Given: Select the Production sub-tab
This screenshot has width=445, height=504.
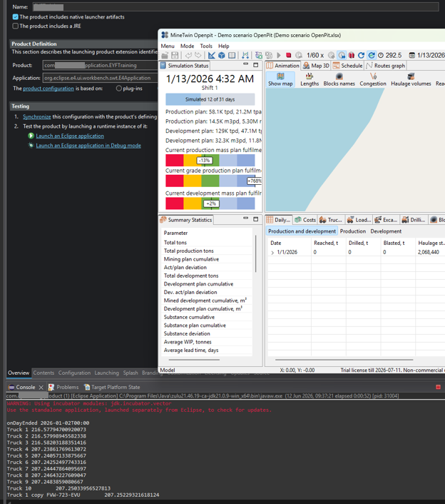Looking at the screenshot, I should pos(353,231).
